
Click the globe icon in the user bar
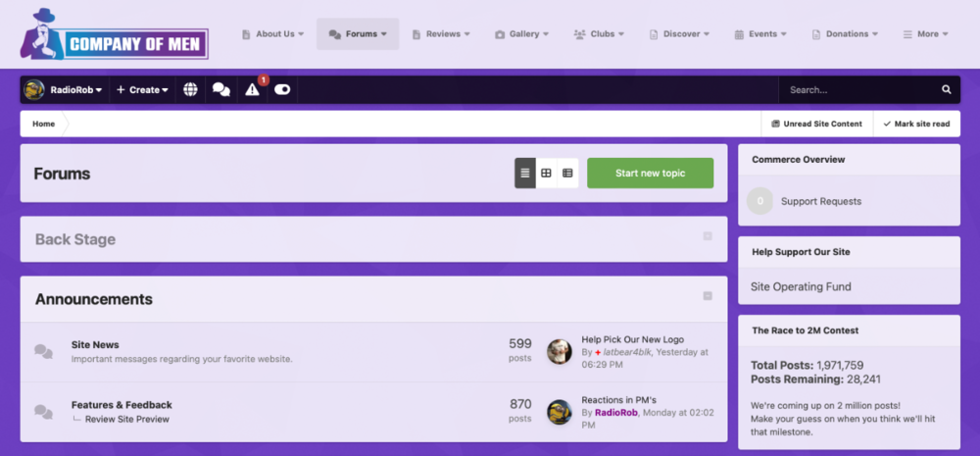190,89
